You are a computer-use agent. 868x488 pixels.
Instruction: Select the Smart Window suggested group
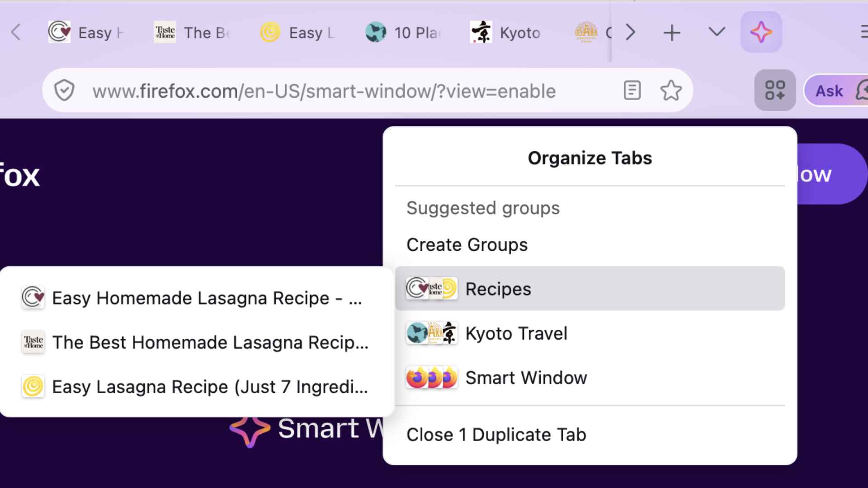pos(590,378)
